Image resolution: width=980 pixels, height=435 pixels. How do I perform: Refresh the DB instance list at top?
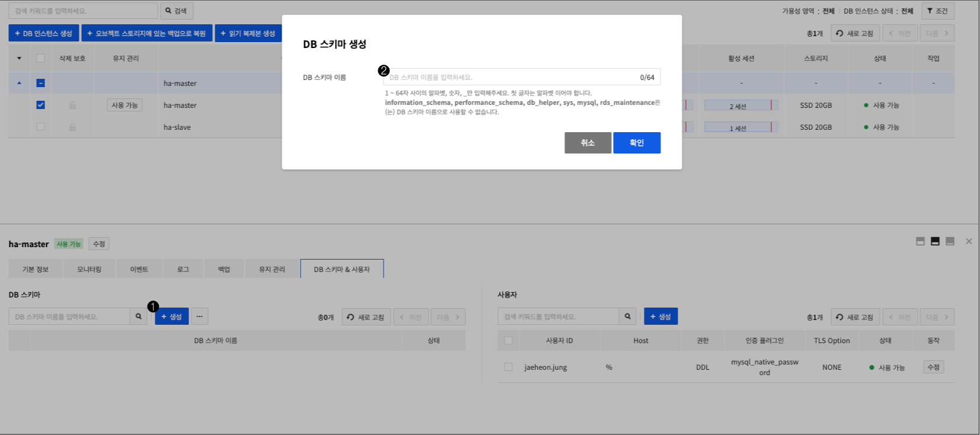tap(855, 33)
